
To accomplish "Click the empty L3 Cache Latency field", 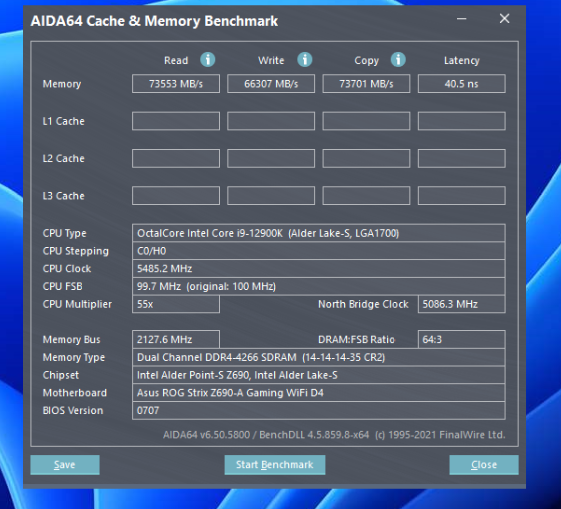I will click(x=462, y=195).
